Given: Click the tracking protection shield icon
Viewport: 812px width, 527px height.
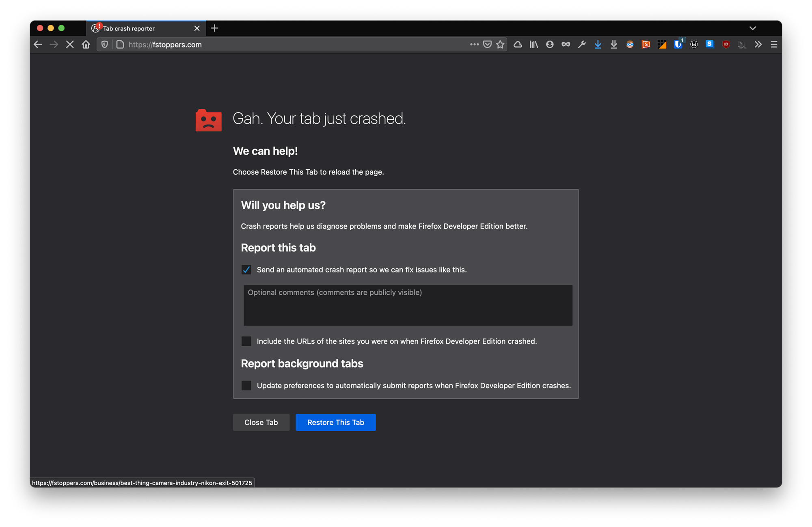Looking at the screenshot, I should click(x=105, y=45).
